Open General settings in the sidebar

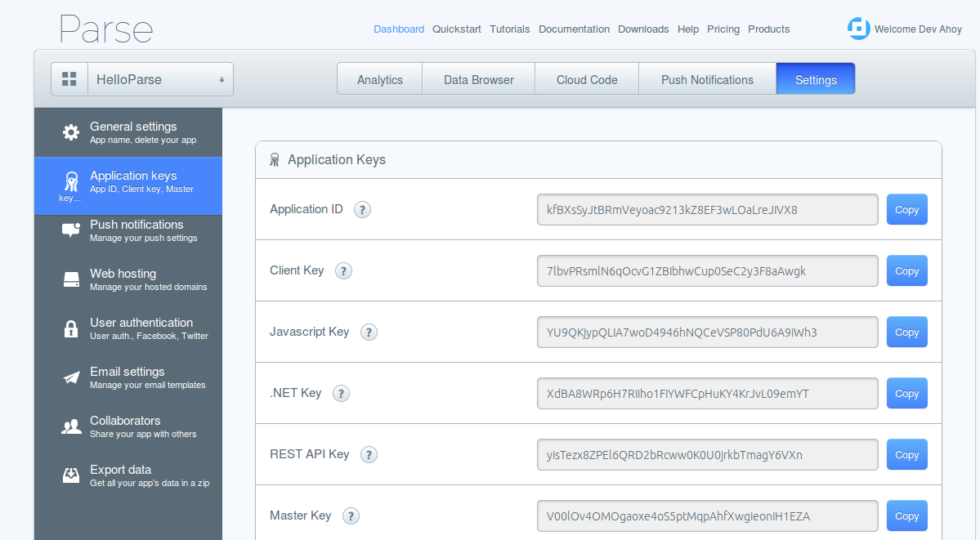pos(128,132)
